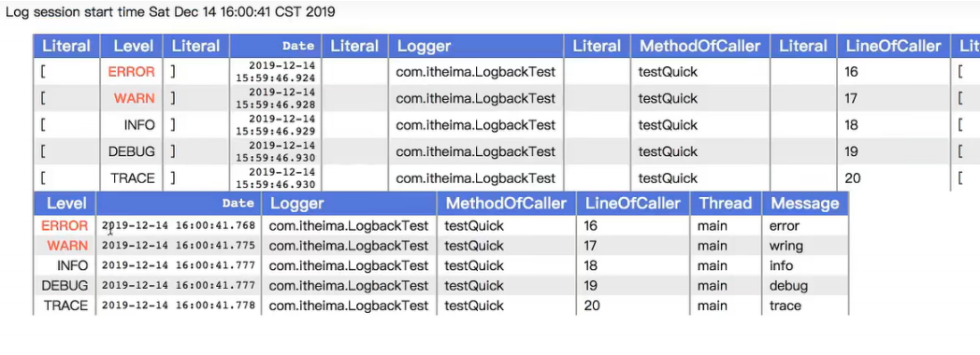Image resolution: width=980 pixels, height=355 pixels.
Task: Click the Date header in upper table
Action: (276, 46)
